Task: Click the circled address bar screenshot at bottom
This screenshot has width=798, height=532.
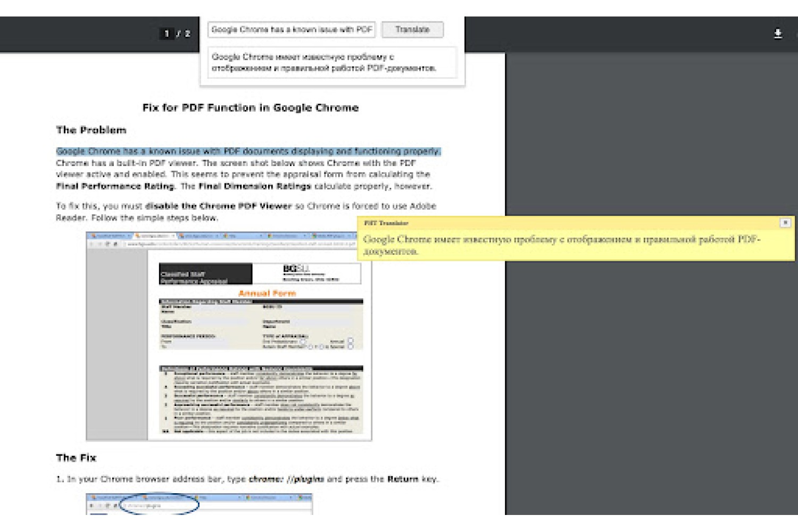Action: pyautogui.click(x=199, y=504)
